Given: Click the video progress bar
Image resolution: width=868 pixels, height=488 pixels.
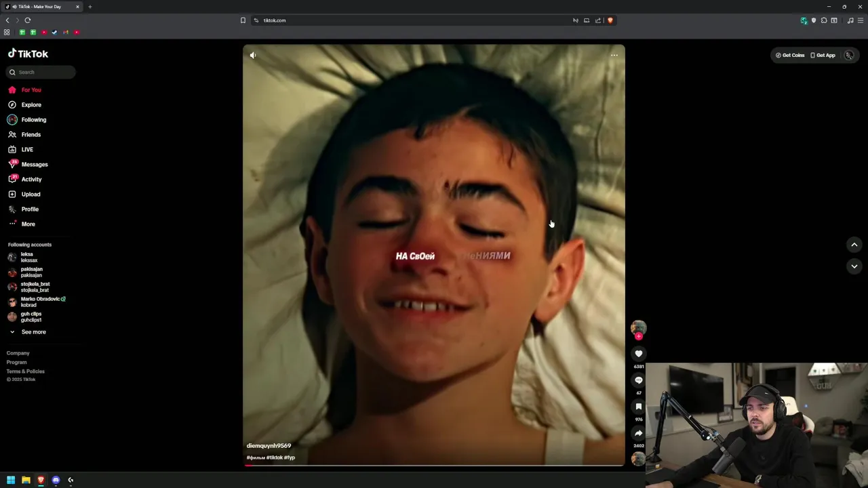Looking at the screenshot, I should click(434, 465).
